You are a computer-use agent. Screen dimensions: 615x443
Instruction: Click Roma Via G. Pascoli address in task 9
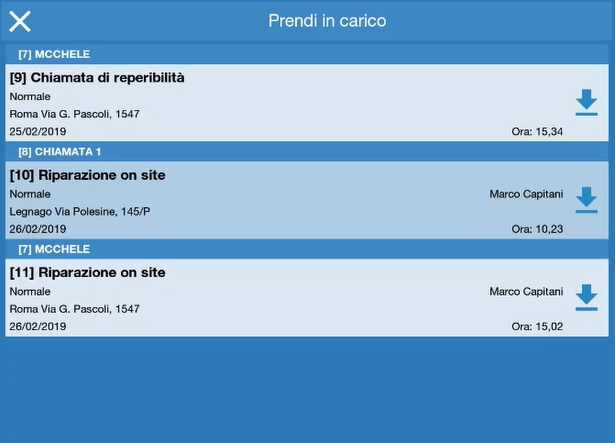pyautogui.click(x=74, y=114)
